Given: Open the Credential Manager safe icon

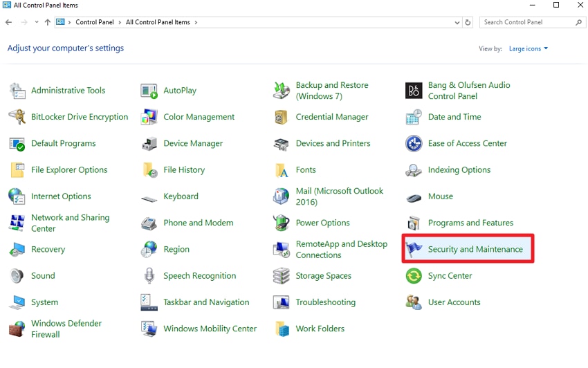Looking at the screenshot, I should pyautogui.click(x=282, y=117).
